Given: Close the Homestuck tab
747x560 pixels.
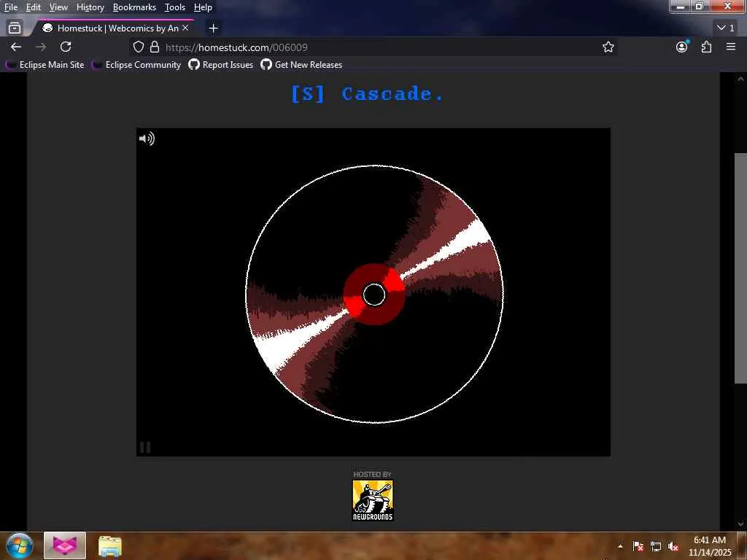Looking at the screenshot, I should (185, 28).
